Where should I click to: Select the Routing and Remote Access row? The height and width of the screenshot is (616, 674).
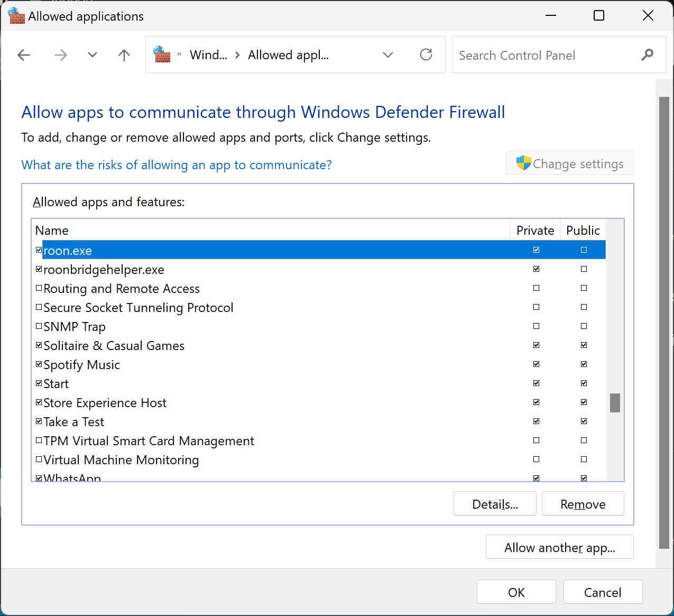pos(319,289)
